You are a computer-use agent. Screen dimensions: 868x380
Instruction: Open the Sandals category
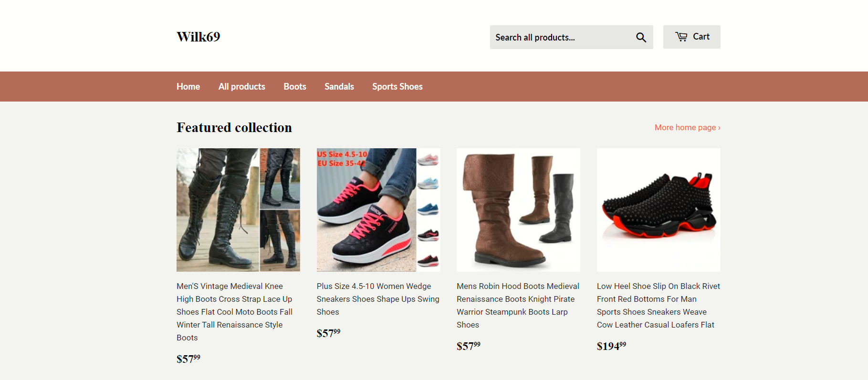[339, 86]
